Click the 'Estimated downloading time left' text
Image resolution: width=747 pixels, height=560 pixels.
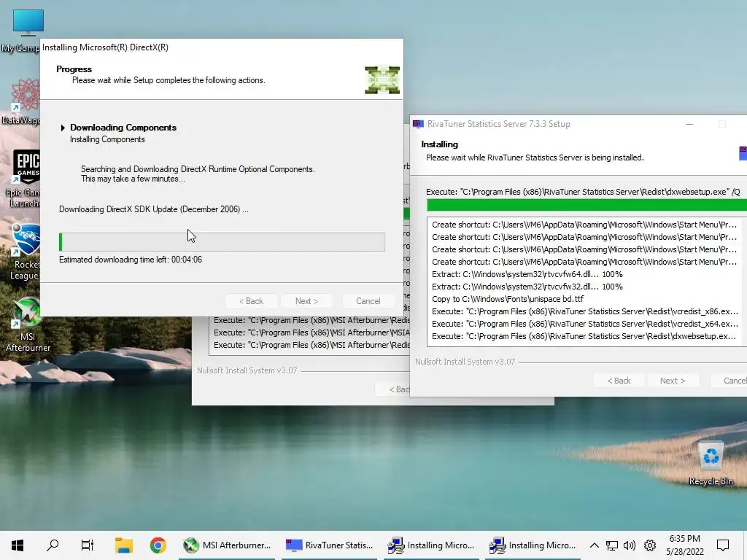(x=131, y=260)
